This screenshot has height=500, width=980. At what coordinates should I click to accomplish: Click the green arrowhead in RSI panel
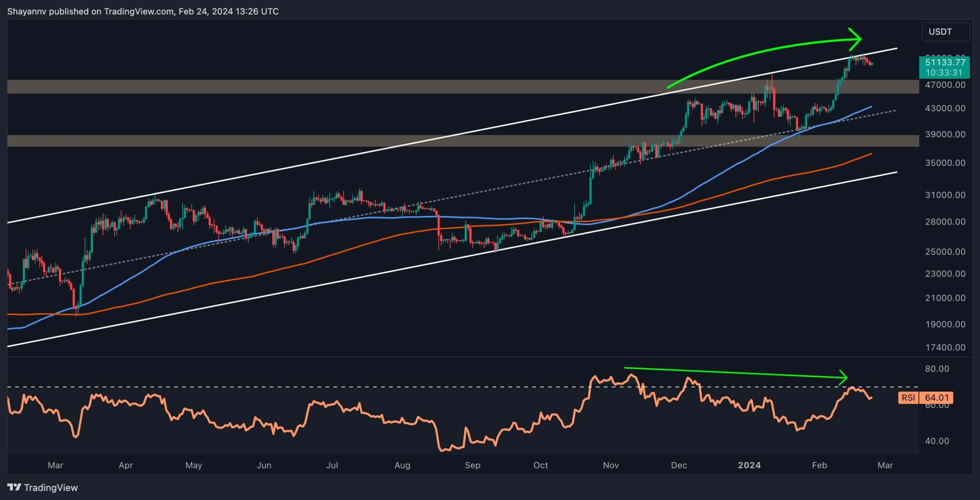pyautogui.click(x=844, y=377)
